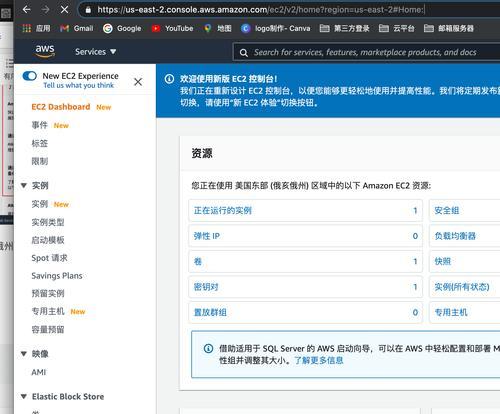The width and height of the screenshot is (500, 414).
Task: Close the New EC2 Experience sidebar panel
Action: click(138, 82)
